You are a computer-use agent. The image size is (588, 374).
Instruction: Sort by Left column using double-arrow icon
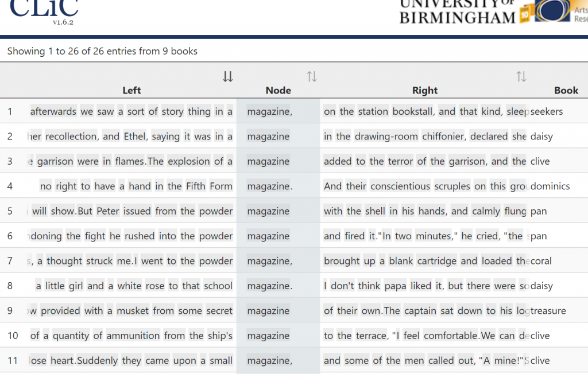pyautogui.click(x=228, y=77)
